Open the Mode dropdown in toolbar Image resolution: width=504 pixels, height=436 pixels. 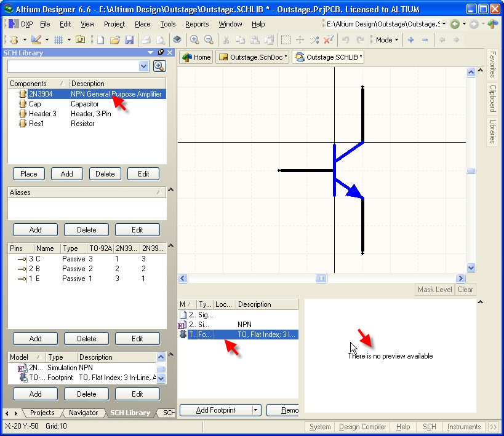387,40
